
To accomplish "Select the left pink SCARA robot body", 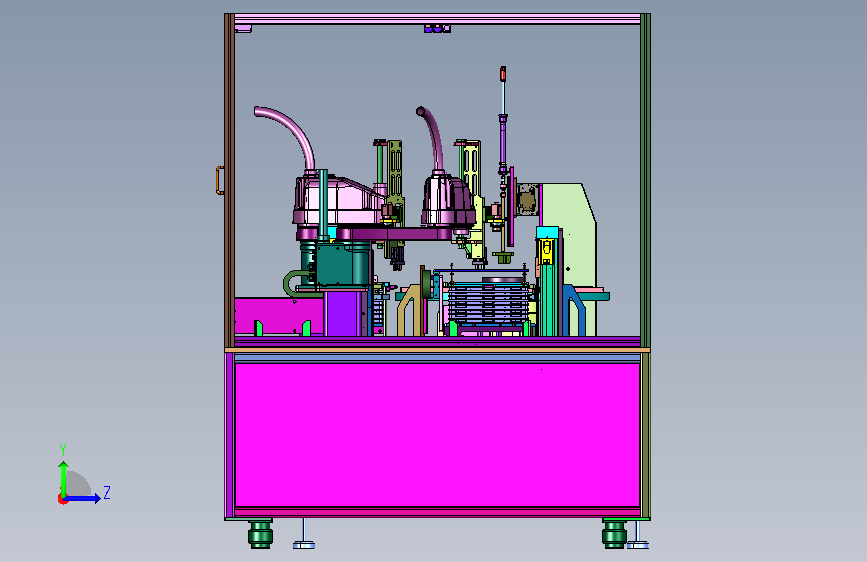I will (x=338, y=200).
